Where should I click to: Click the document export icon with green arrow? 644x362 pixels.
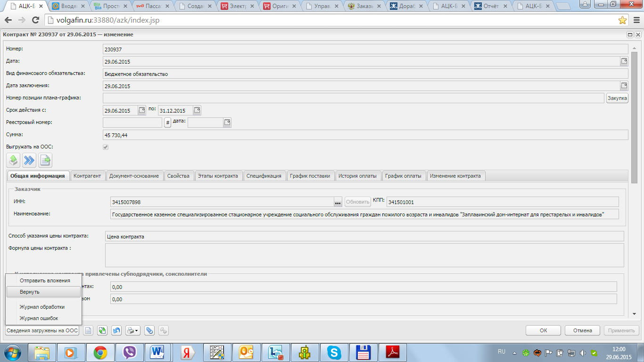tap(45, 161)
